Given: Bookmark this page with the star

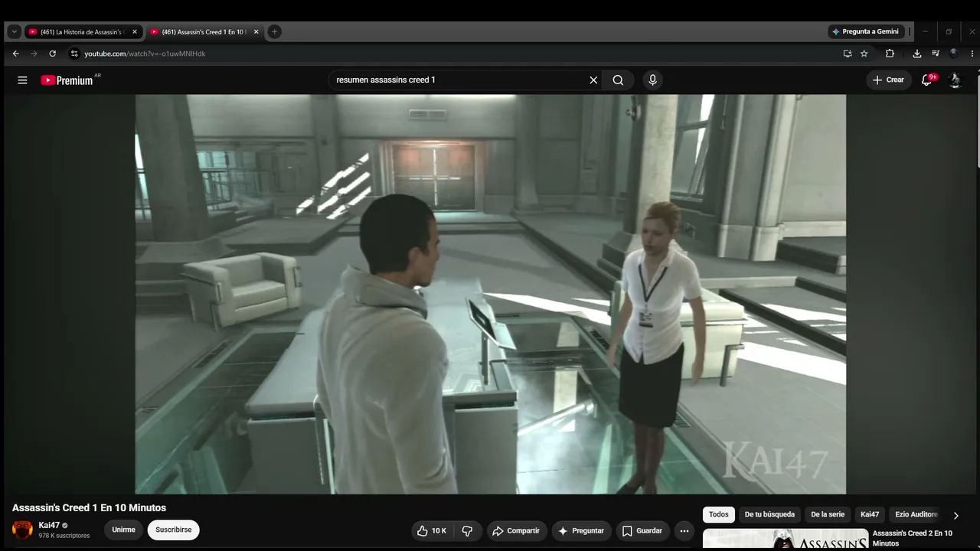Looking at the screenshot, I should [864, 54].
